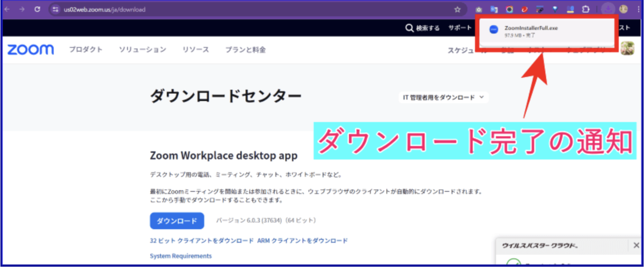Click the Zoom logo
This screenshot has width=644, height=268.
tap(31, 50)
